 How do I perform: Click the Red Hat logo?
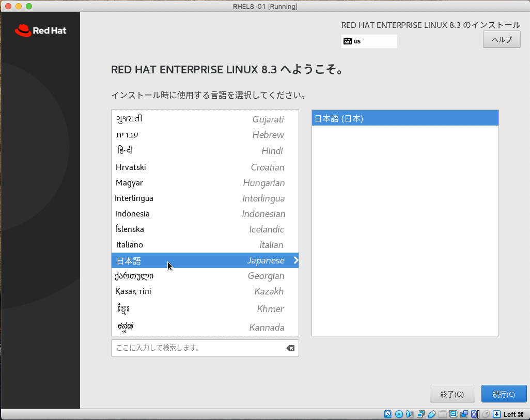point(40,30)
